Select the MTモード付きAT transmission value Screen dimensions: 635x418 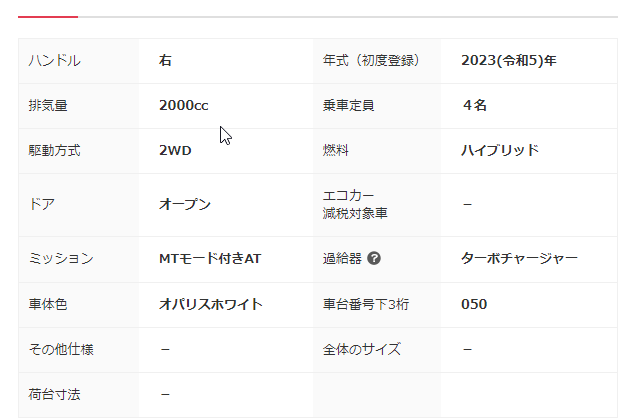point(210,258)
